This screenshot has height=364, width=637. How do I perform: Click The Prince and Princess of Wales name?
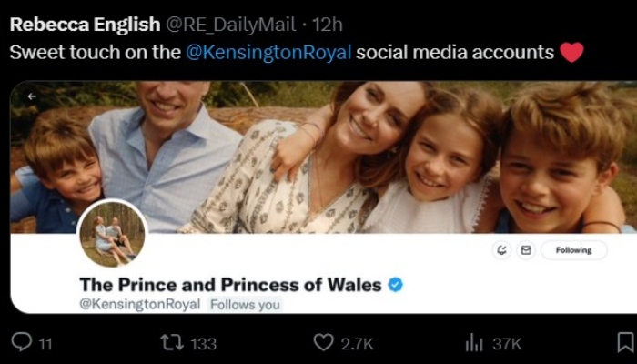click(230, 285)
